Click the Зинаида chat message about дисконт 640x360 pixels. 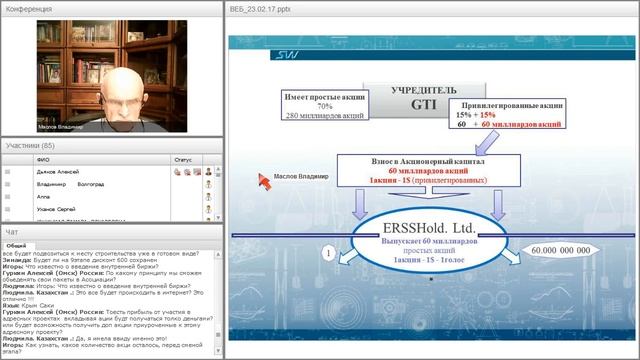tap(80, 260)
